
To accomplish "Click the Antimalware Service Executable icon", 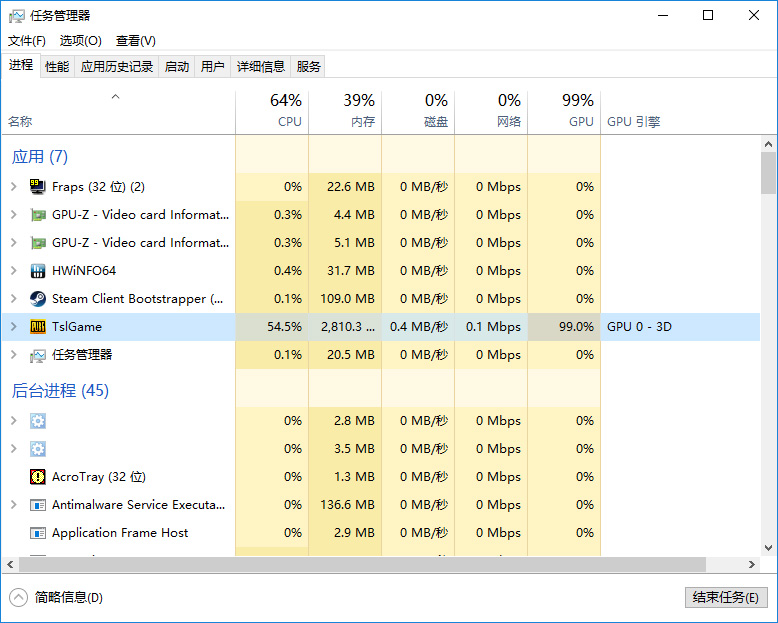I will (38, 505).
